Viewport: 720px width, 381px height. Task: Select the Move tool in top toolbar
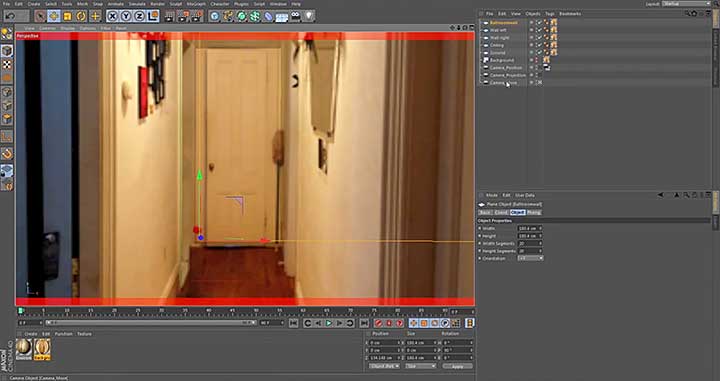click(x=54, y=17)
